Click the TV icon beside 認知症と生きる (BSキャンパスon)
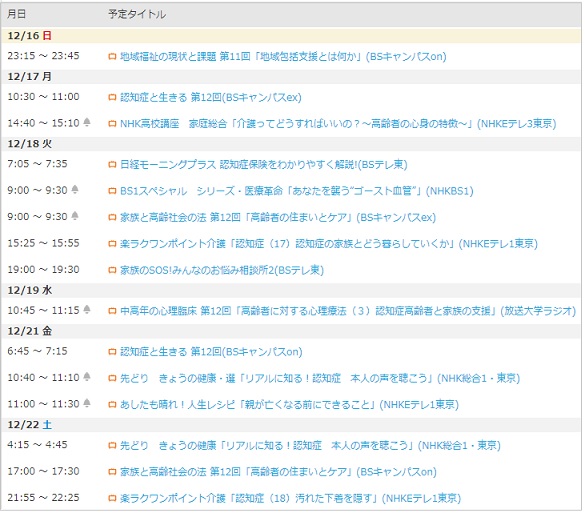Image resolution: width=585 pixels, height=513 pixels. pyautogui.click(x=112, y=352)
